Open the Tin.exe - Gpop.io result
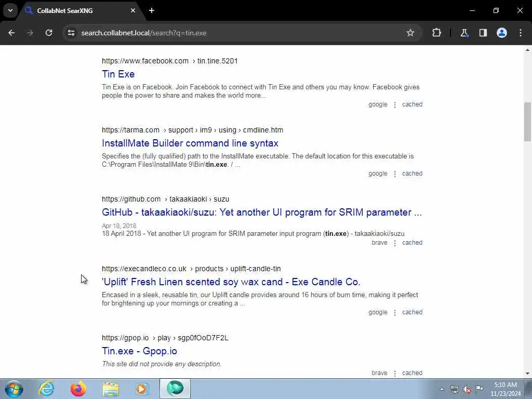Screen dimensions: 532x399 139,351
